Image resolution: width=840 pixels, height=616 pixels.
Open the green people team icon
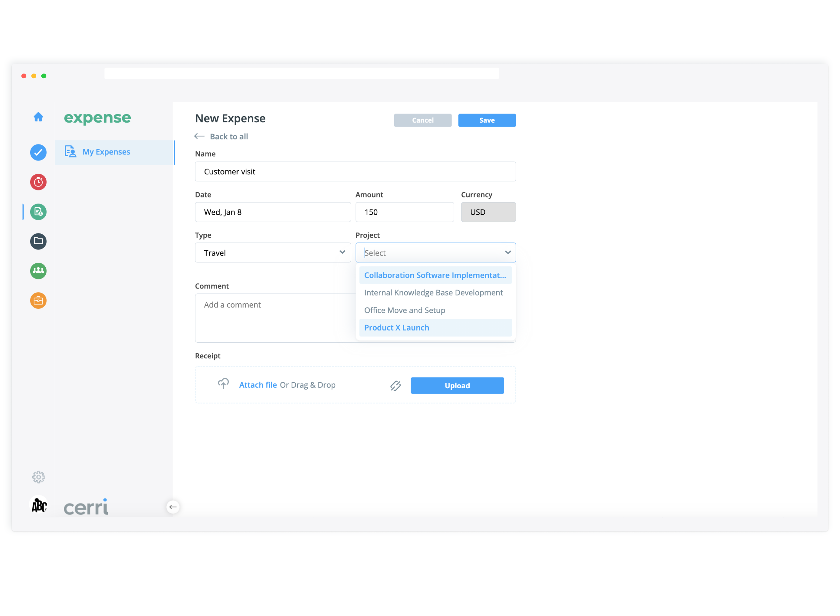[38, 271]
